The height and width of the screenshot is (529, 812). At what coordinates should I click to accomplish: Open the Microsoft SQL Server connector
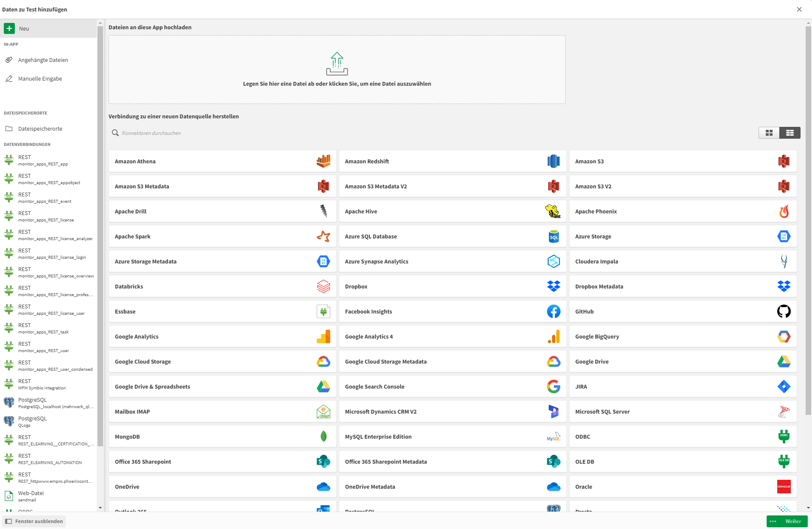[x=683, y=411]
